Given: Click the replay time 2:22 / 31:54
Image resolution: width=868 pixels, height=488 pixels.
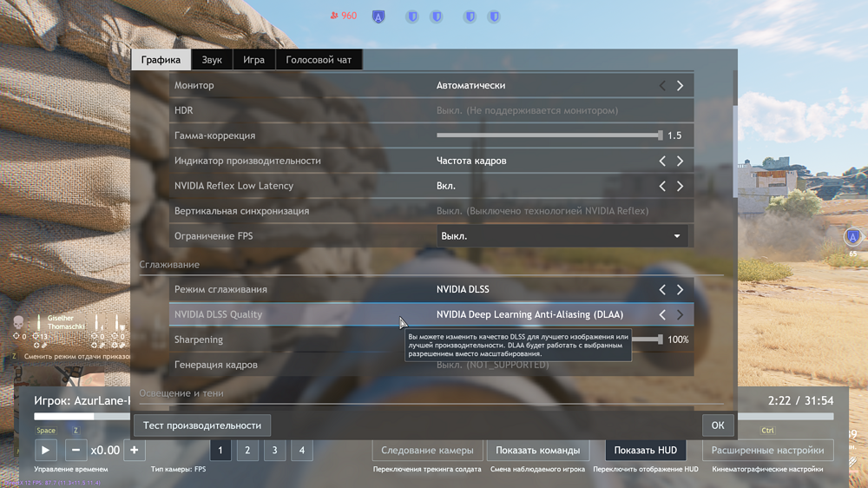Looking at the screenshot, I should click(800, 400).
